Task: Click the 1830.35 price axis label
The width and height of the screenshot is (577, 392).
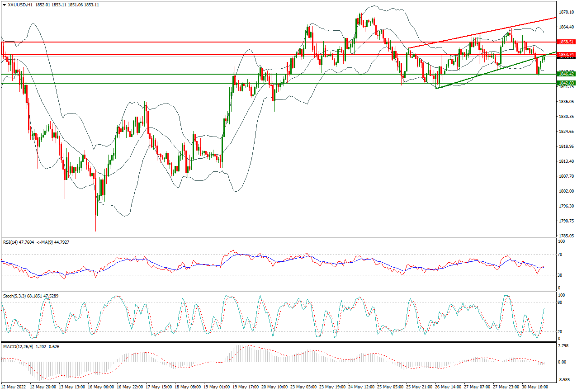Action: tap(566, 117)
